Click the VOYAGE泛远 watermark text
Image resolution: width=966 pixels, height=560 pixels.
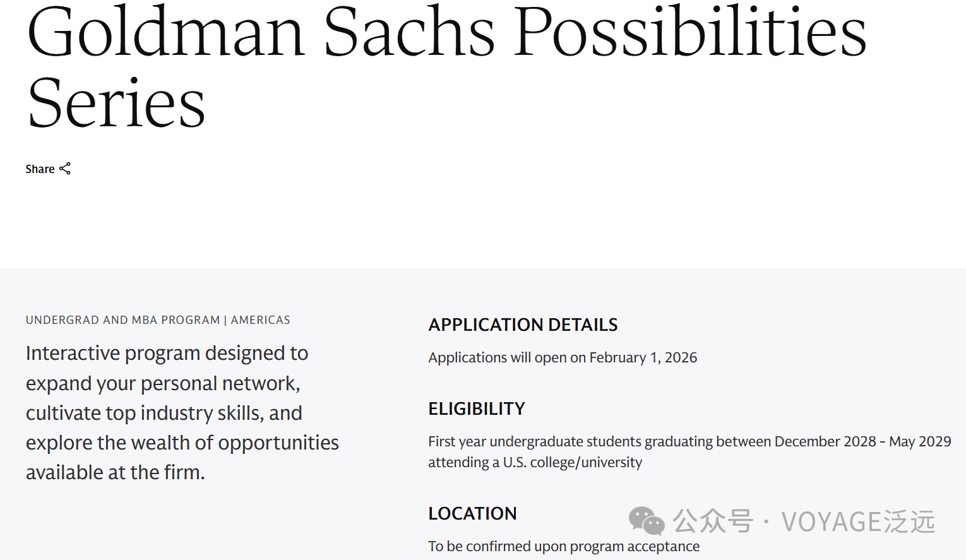click(x=857, y=521)
